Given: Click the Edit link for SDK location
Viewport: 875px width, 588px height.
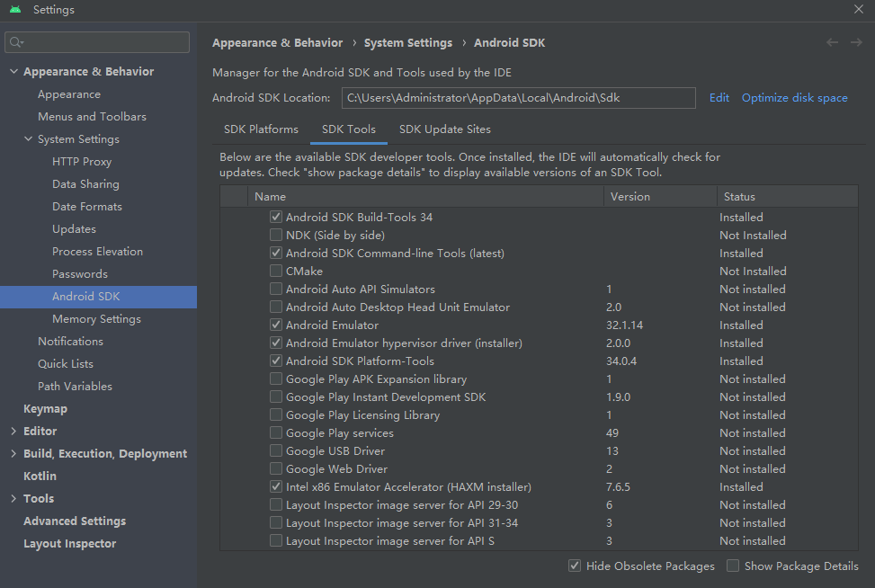Looking at the screenshot, I should pyautogui.click(x=719, y=98).
